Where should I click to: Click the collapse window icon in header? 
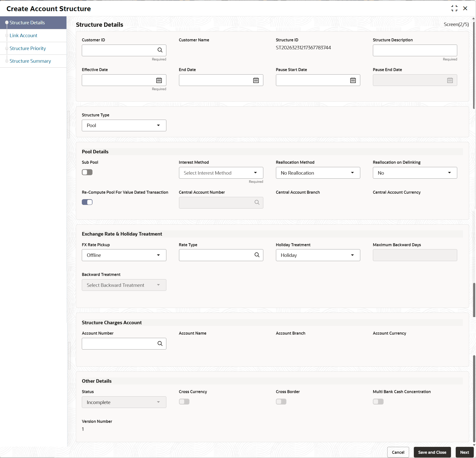(454, 8)
